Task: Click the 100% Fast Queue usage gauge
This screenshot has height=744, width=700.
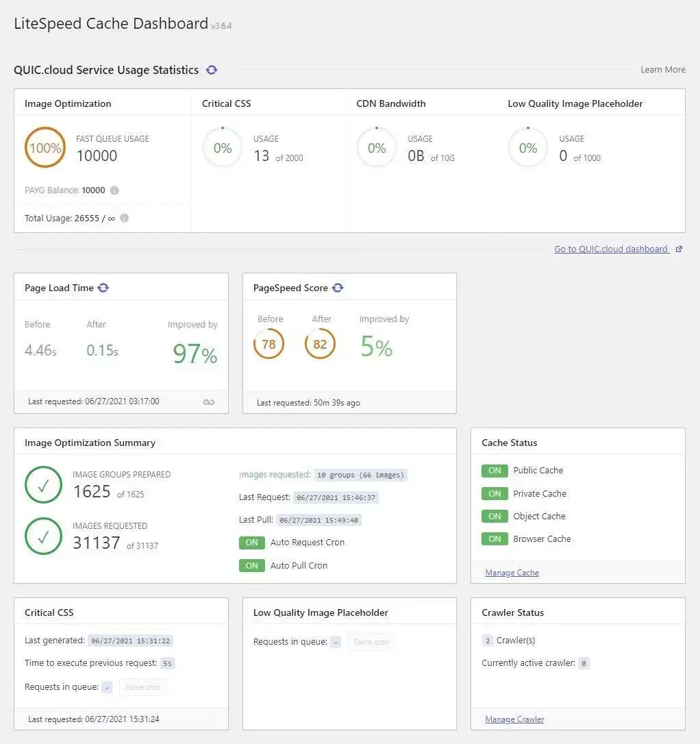Action: (x=45, y=147)
